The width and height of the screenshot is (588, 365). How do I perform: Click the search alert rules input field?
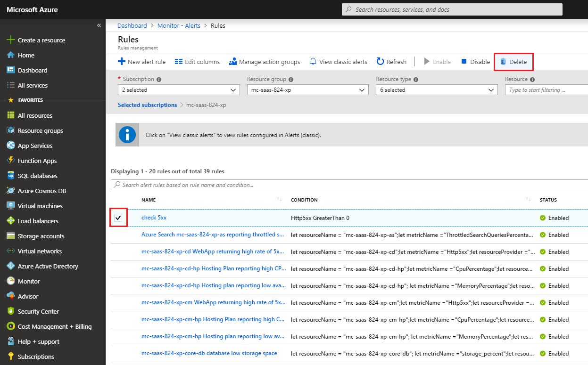349,185
